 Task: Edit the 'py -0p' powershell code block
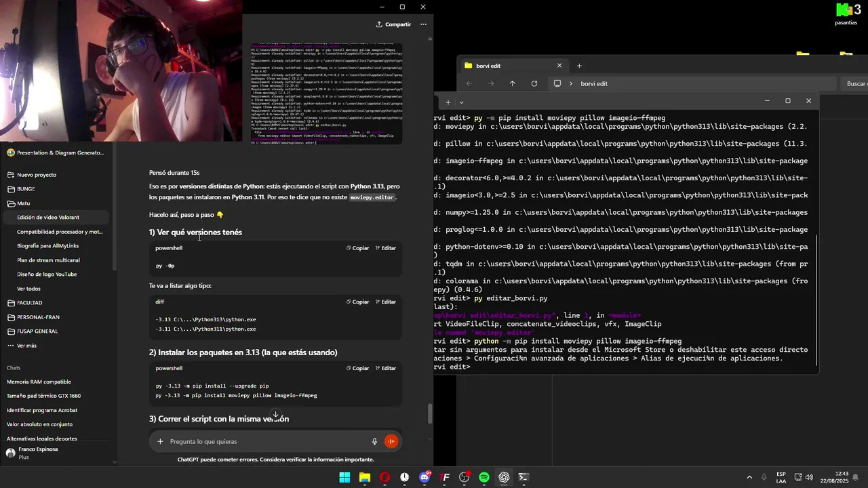click(385, 248)
